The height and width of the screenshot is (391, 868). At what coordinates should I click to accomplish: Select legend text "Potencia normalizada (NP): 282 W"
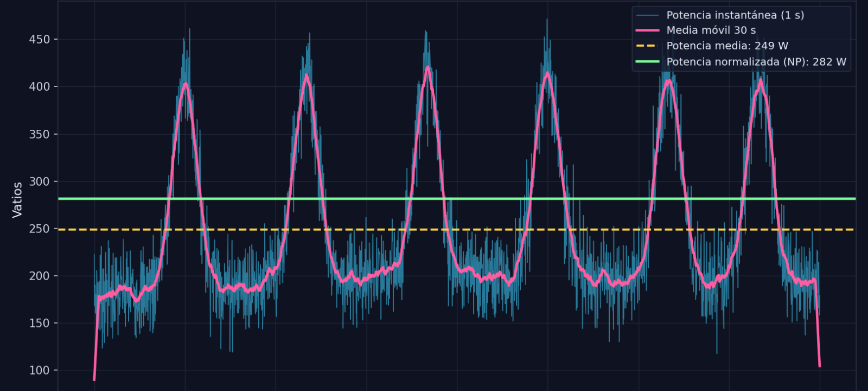(756, 62)
